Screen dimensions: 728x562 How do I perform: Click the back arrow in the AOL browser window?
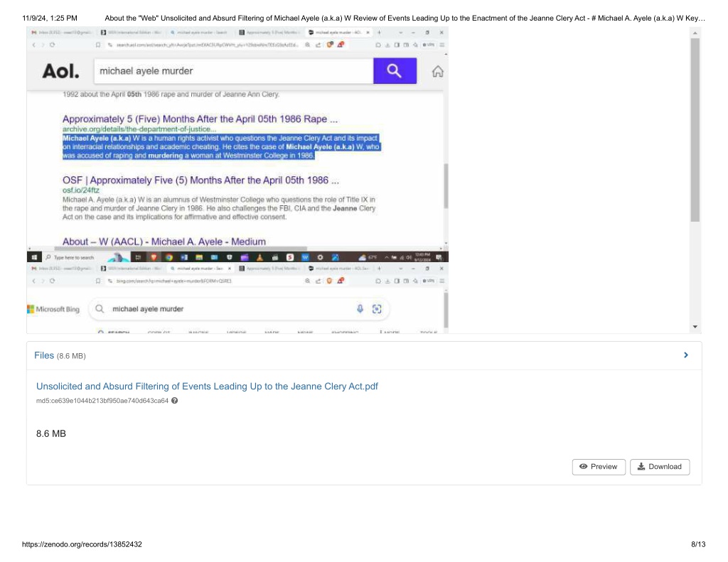(x=34, y=45)
